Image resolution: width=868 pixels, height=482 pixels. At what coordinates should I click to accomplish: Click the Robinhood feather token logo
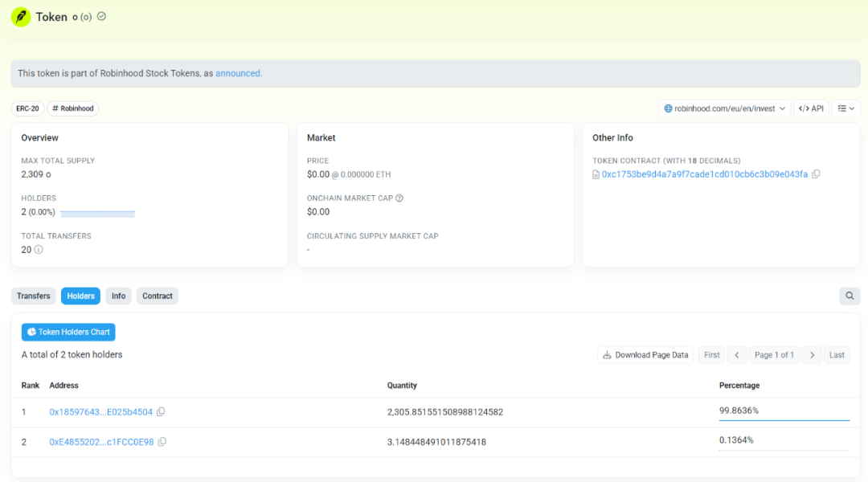pyautogui.click(x=21, y=17)
